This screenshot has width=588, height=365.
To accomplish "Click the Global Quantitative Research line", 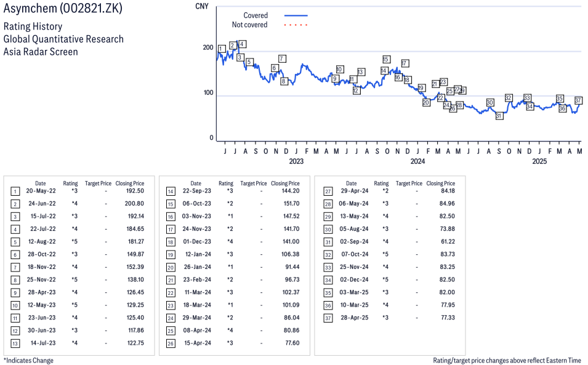I will pyautogui.click(x=63, y=39).
